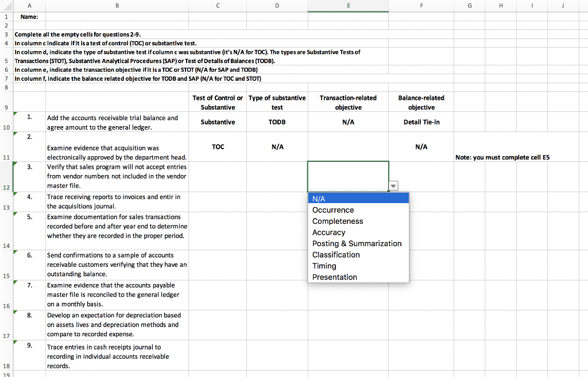Image resolution: width=588 pixels, height=377 pixels.
Task: Select column B by its header
Action: [x=117, y=5]
